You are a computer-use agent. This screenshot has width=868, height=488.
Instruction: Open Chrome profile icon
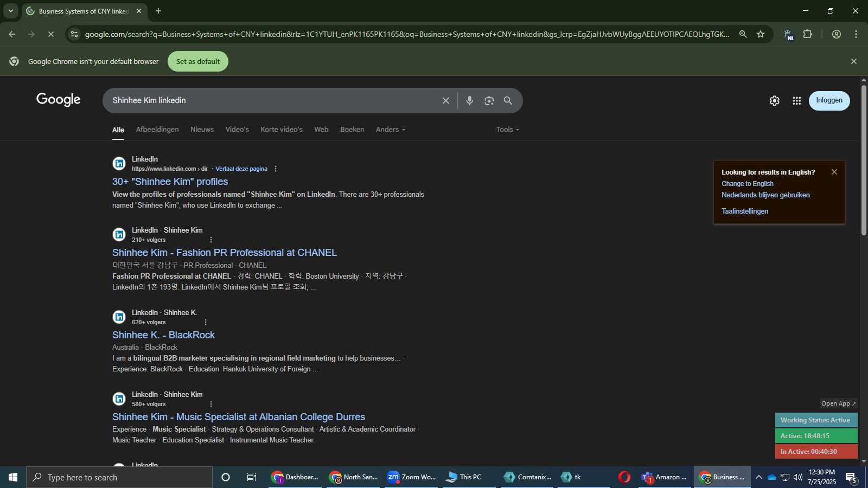tap(837, 34)
